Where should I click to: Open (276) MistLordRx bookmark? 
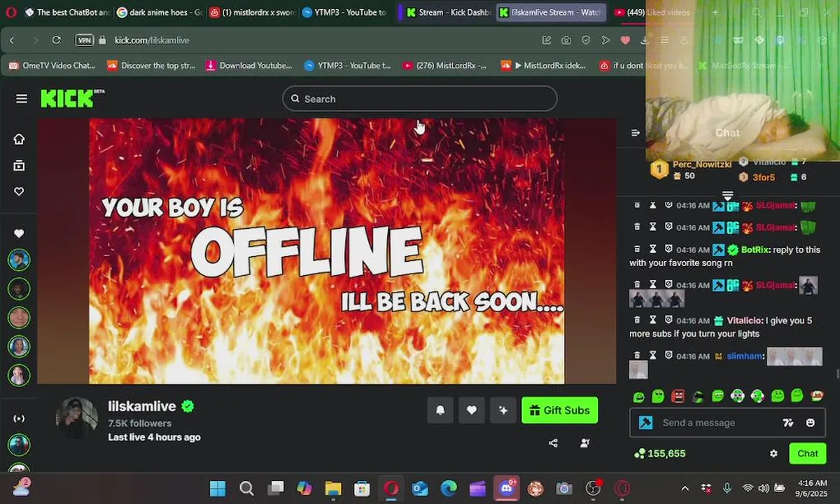444,65
